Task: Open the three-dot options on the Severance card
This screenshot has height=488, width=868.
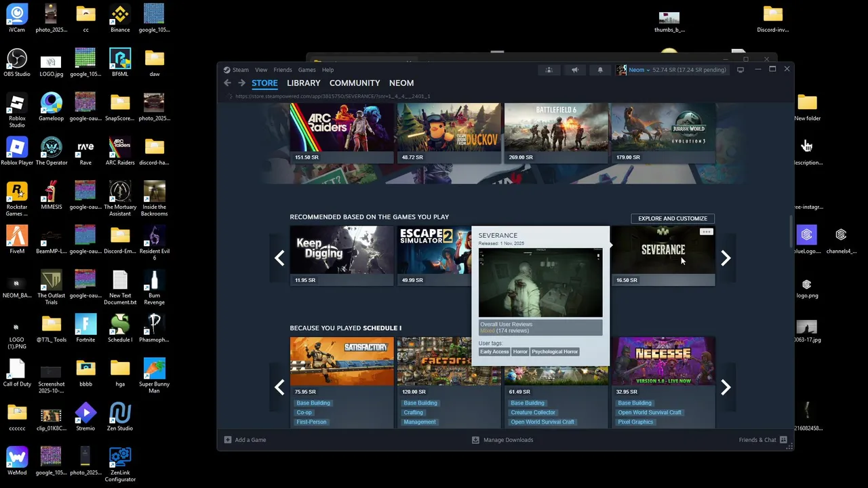Action: click(706, 232)
